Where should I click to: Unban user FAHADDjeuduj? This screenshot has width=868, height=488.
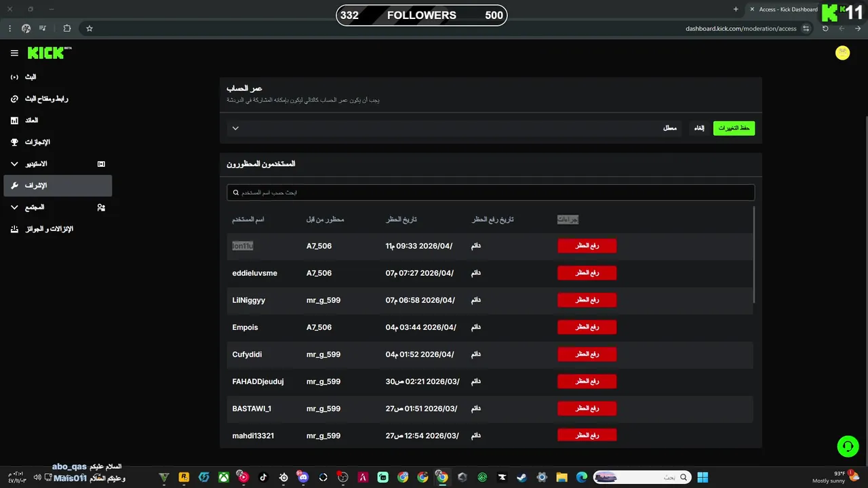click(587, 382)
